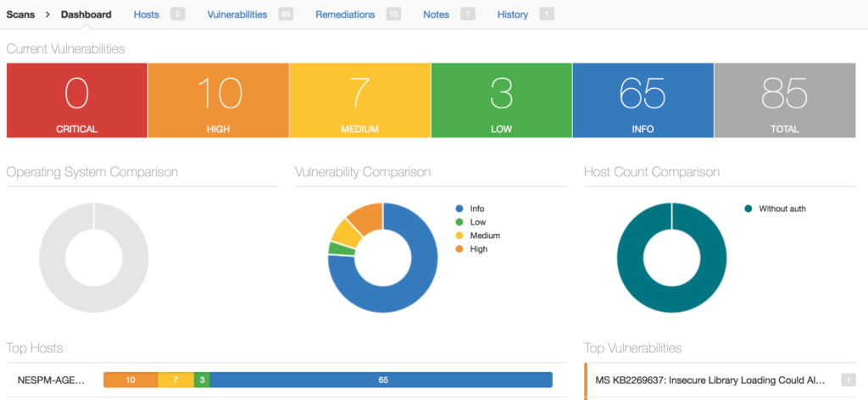Toggle the Info legend dot
The height and width of the screenshot is (400, 868).
point(459,209)
